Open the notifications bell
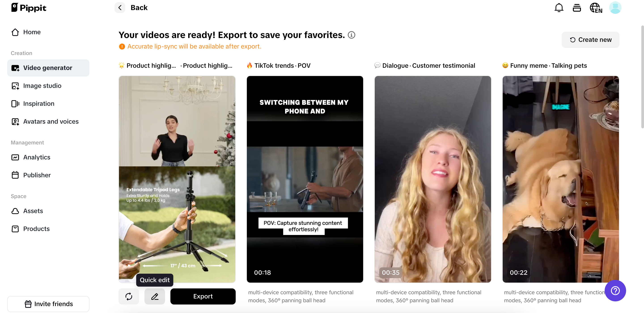644x313 pixels. (x=559, y=8)
